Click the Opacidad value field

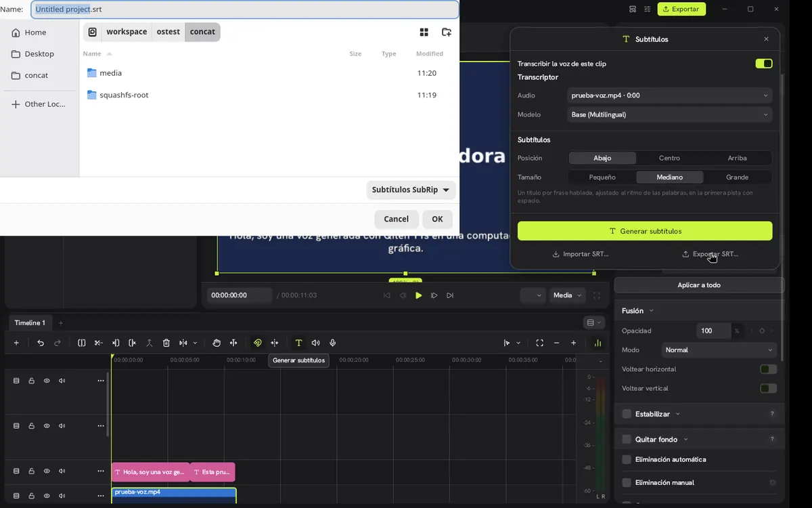click(713, 331)
